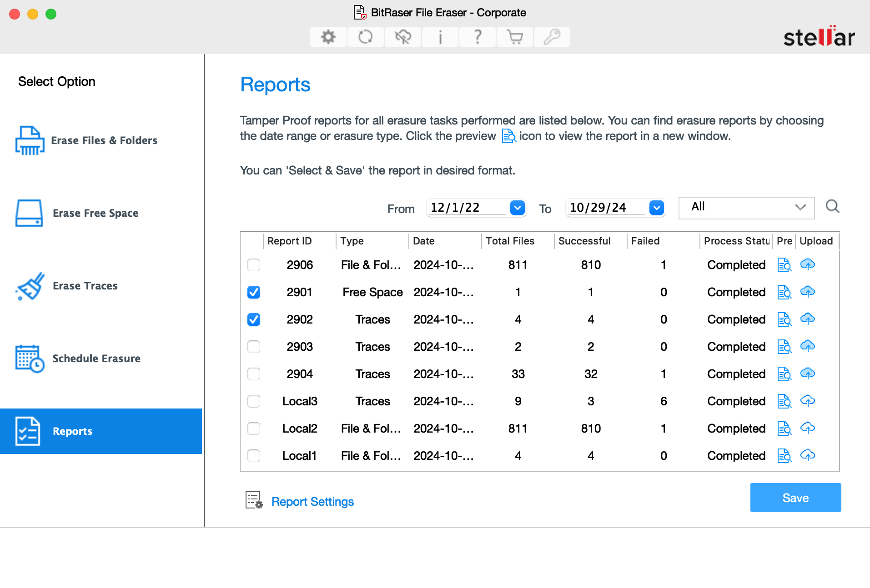
Task: Uncheck the box for report 2902
Action: click(254, 319)
